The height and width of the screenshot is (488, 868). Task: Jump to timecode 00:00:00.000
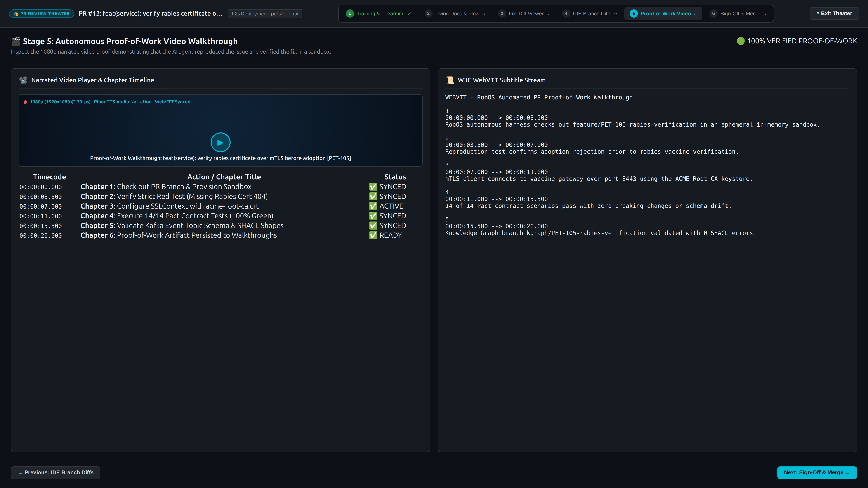40,187
